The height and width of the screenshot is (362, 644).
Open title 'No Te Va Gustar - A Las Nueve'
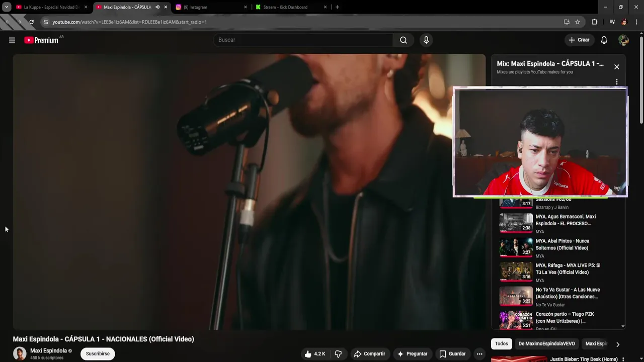(x=568, y=293)
